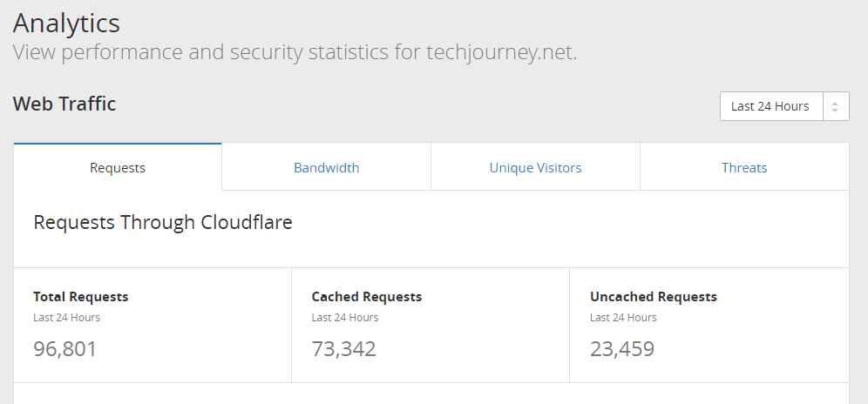
Task: Click the Last 24 Hours text in selector
Action: [x=770, y=106]
